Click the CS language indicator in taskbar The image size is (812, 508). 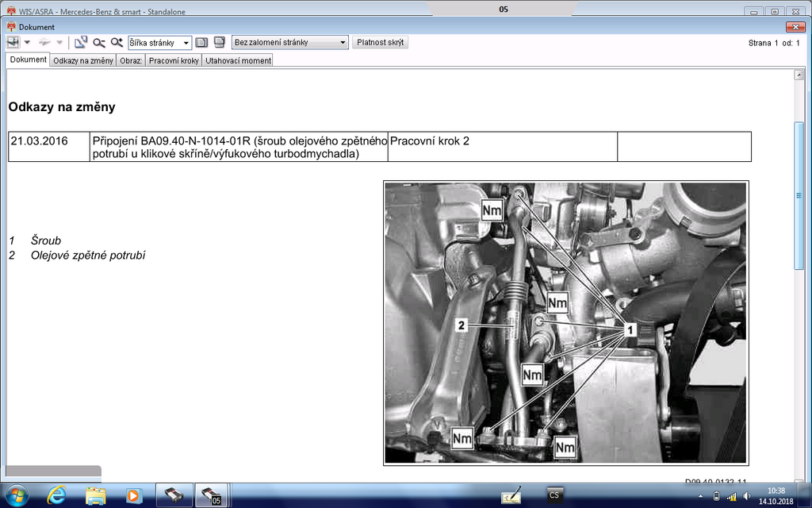554,495
